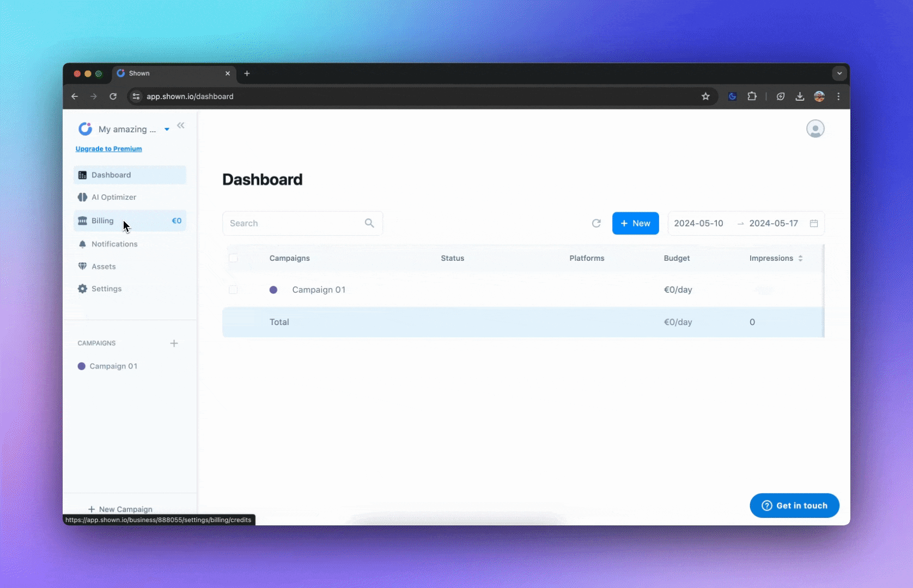Focus the campaign Search input field
Screen dimensions: 913x588
point(294,223)
